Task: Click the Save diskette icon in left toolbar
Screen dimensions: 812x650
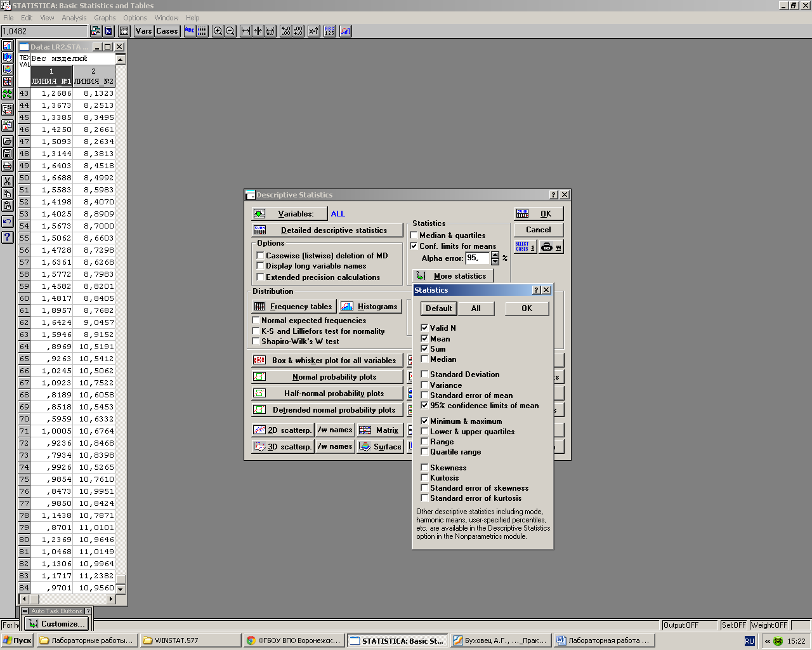Action: [8, 154]
